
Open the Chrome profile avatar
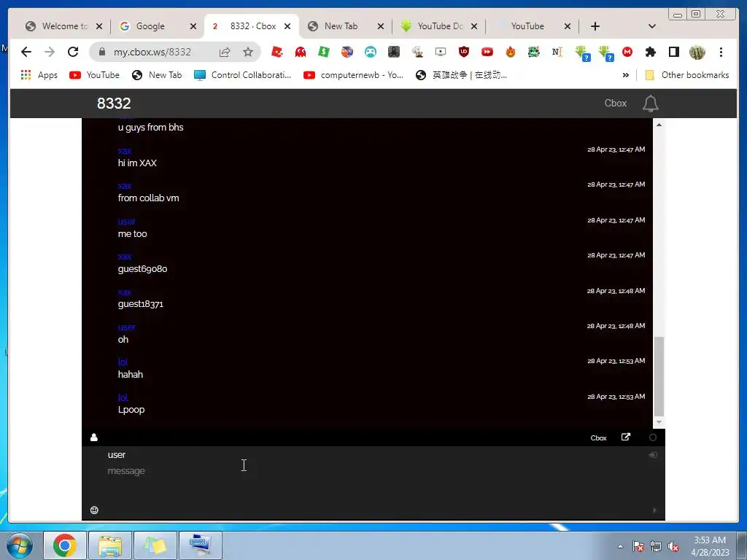[x=697, y=52]
